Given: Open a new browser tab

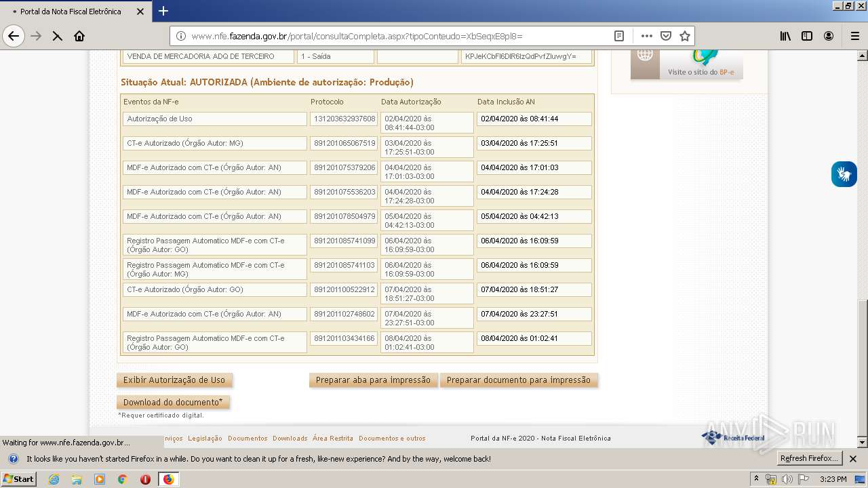Looking at the screenshot, I should coord(163,11).
